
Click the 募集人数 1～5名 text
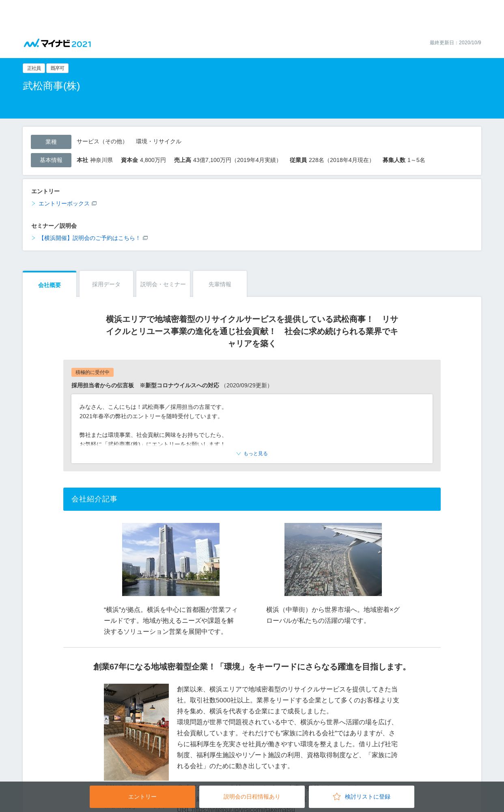[x=404, y=160]
